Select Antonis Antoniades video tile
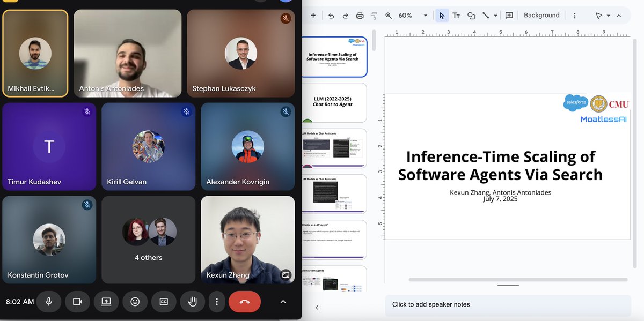 tap(127, 54)
